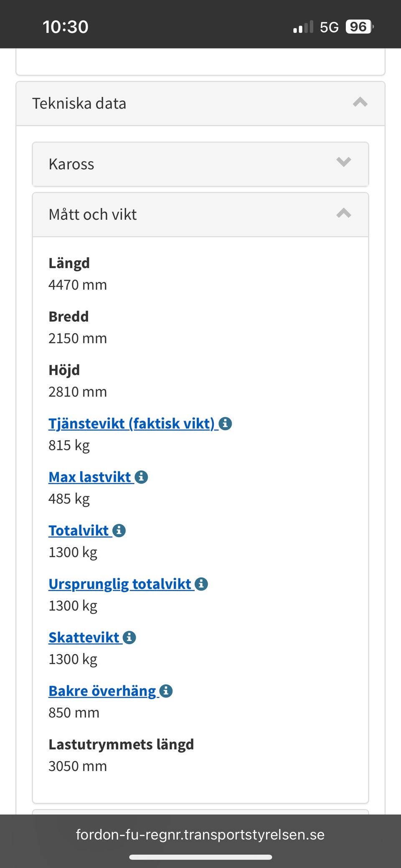Click the Bakre överhäng link
This screenshot has width=401, height=868.
(x=102, y=691)
